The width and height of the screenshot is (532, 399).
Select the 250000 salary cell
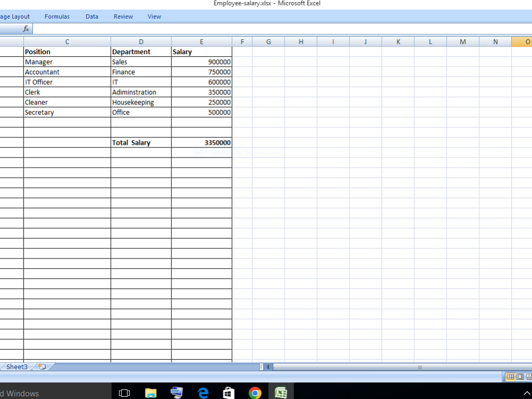pyautogui.click(x=202, y=103)
